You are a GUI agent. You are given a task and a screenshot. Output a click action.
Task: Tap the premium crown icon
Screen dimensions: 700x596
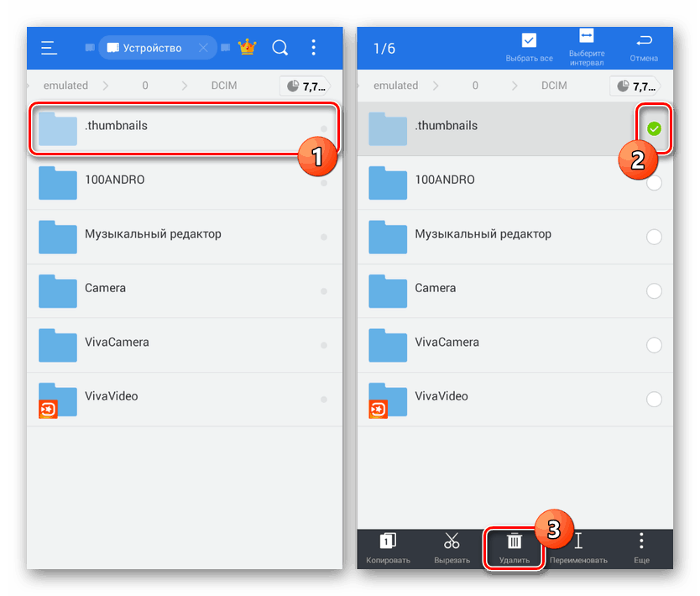coord(247,47)
